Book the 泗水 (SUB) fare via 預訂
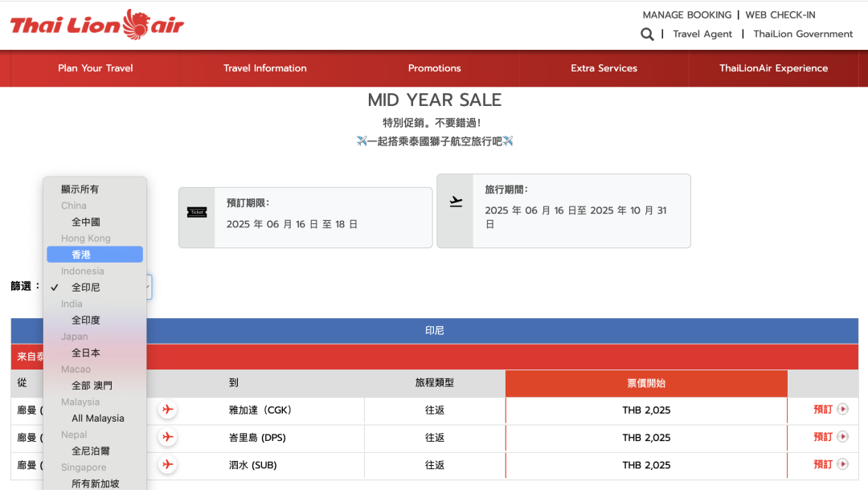Viewport: 868px width, 490px height. click(823, 464)
